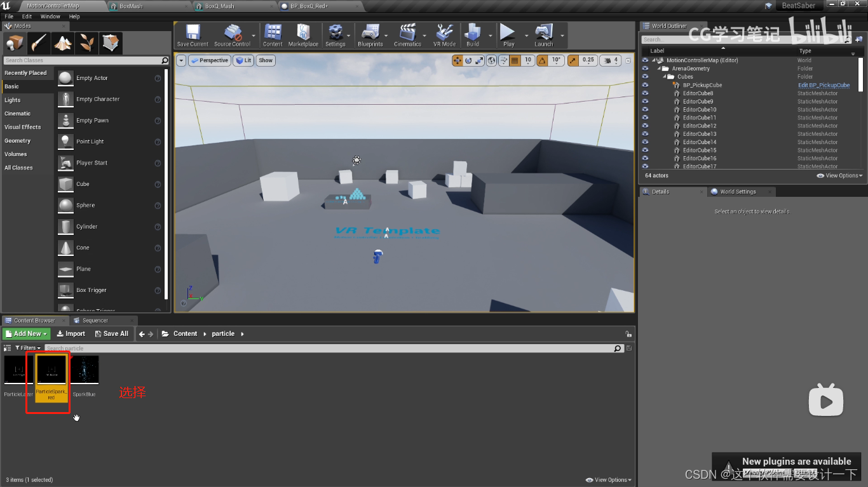Toggle rotation snapping in the viewport
The width and height of the screenshot is (868, 487).
[x=542, y=60]
